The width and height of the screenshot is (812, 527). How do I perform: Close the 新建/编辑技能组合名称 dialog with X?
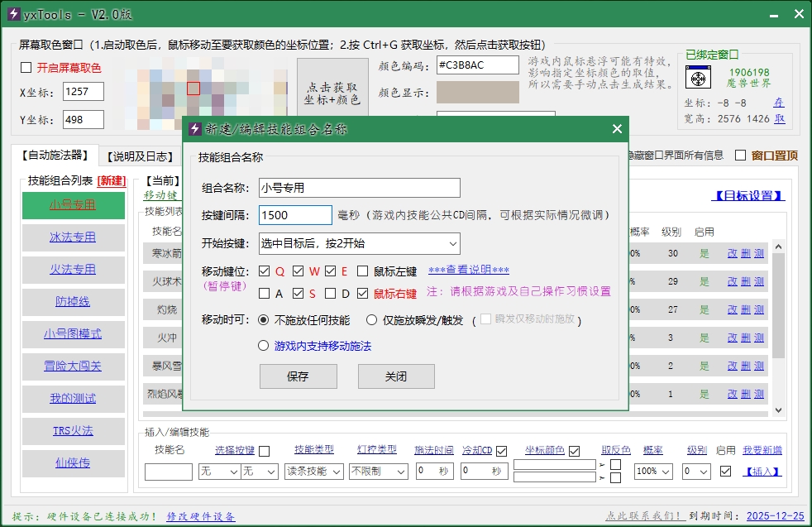616,129
